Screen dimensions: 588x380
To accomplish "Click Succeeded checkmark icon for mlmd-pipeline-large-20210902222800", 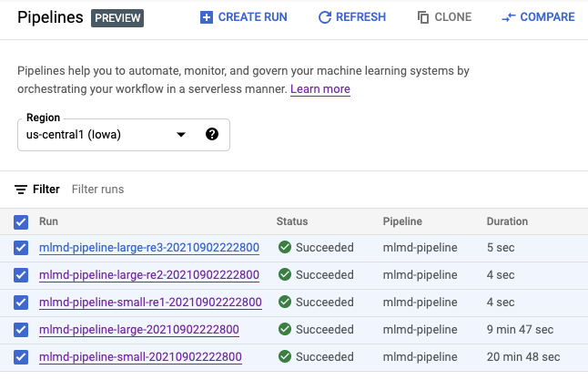I will (285, 329).
